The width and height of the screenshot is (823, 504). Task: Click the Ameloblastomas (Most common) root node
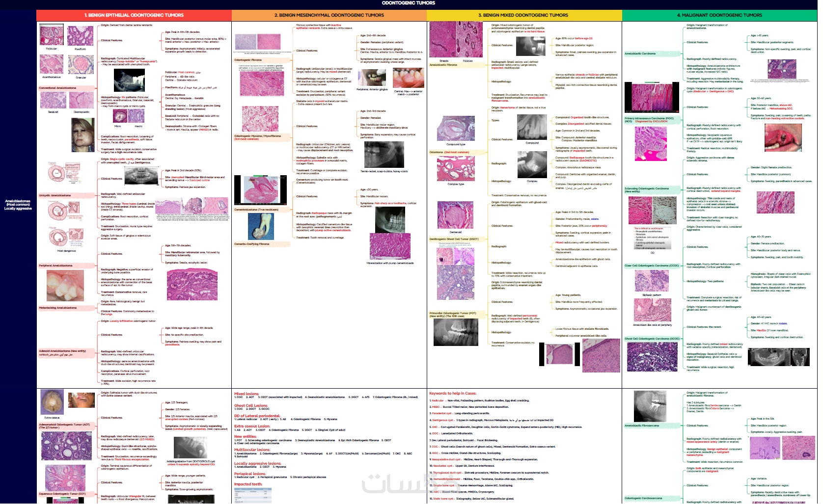18,205
